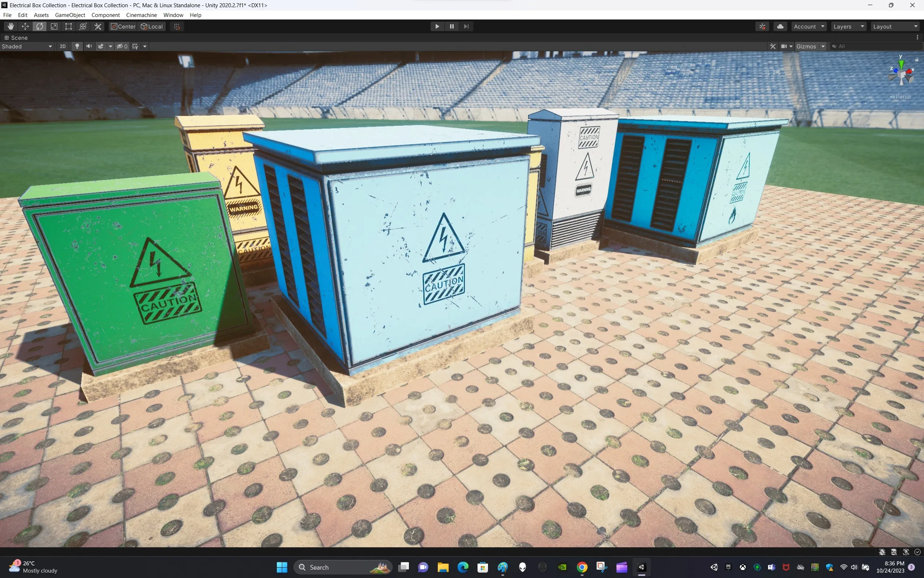
Task: Open Scene view component editor tools
Action: pyautogui.click(x=773, y=46)
